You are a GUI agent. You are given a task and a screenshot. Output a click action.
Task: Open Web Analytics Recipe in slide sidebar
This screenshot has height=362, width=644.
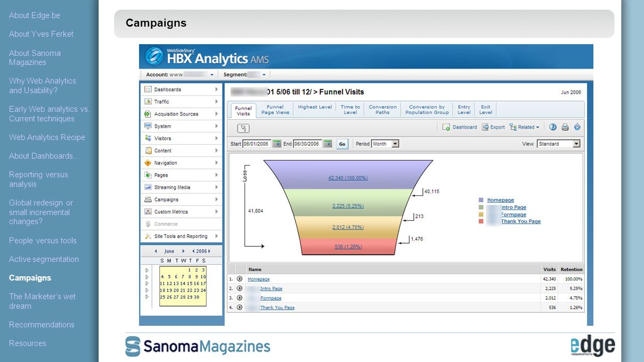pos(47,137)
